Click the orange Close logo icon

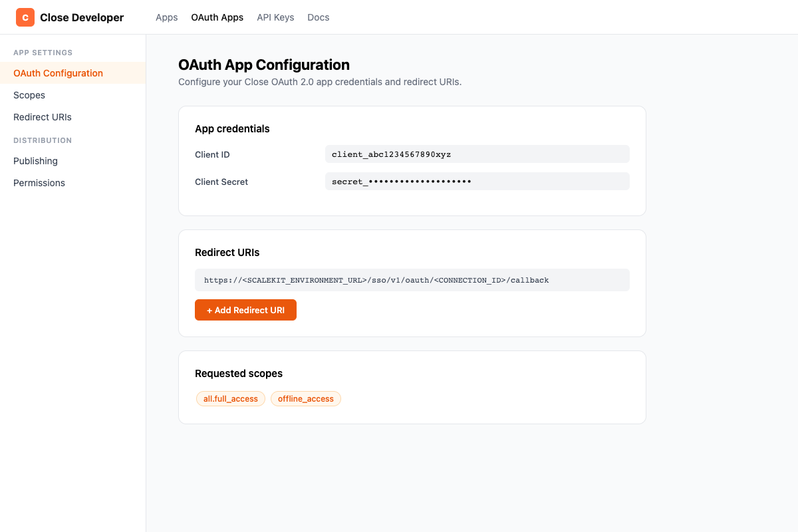click(x=25, y=17)
